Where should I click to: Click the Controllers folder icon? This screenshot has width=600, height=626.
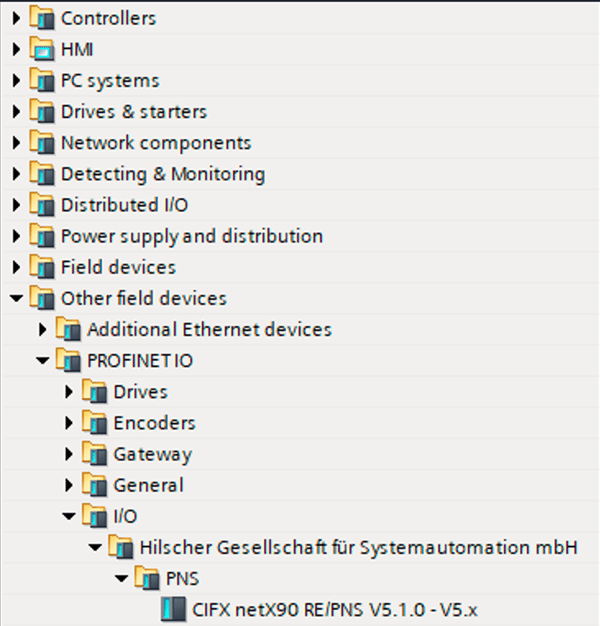pyautogui.click(x=42, y=18)
